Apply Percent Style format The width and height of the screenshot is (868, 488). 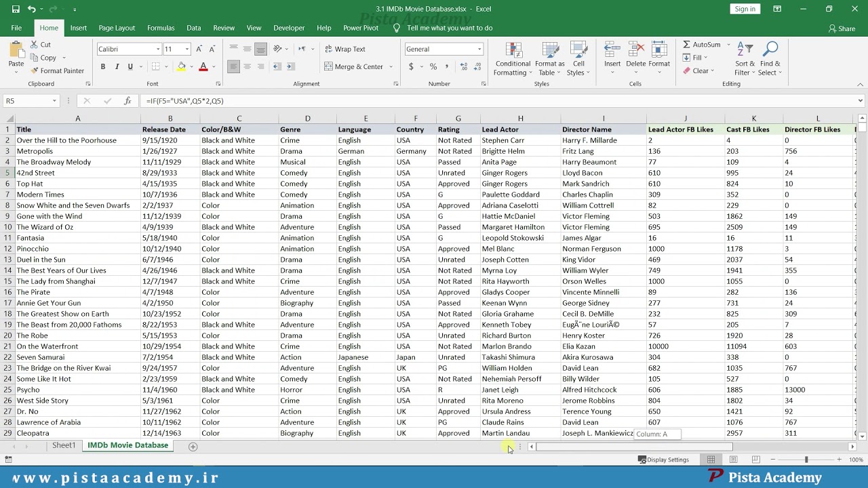click(x=433, y=66)
